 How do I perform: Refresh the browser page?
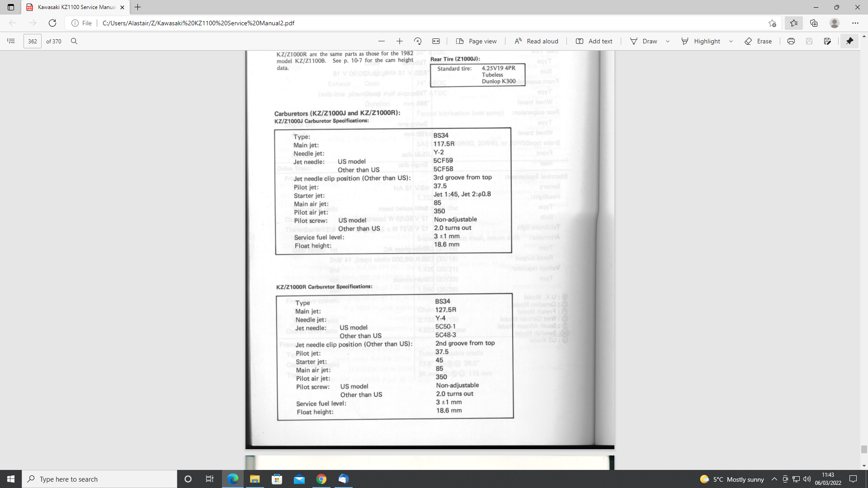tap(52, 23)
